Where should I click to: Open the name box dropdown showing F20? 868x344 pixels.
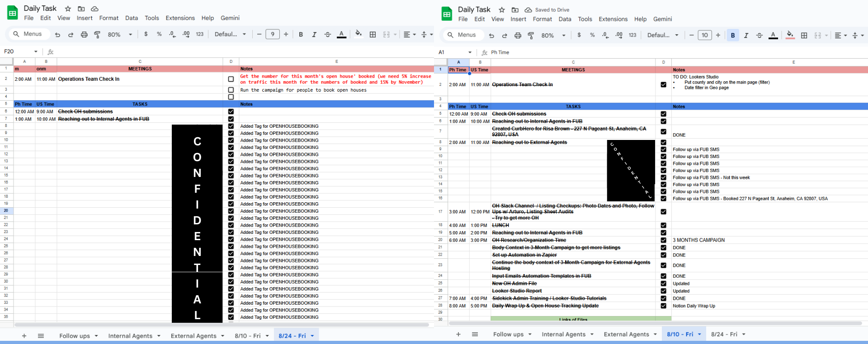coord(36,51)
